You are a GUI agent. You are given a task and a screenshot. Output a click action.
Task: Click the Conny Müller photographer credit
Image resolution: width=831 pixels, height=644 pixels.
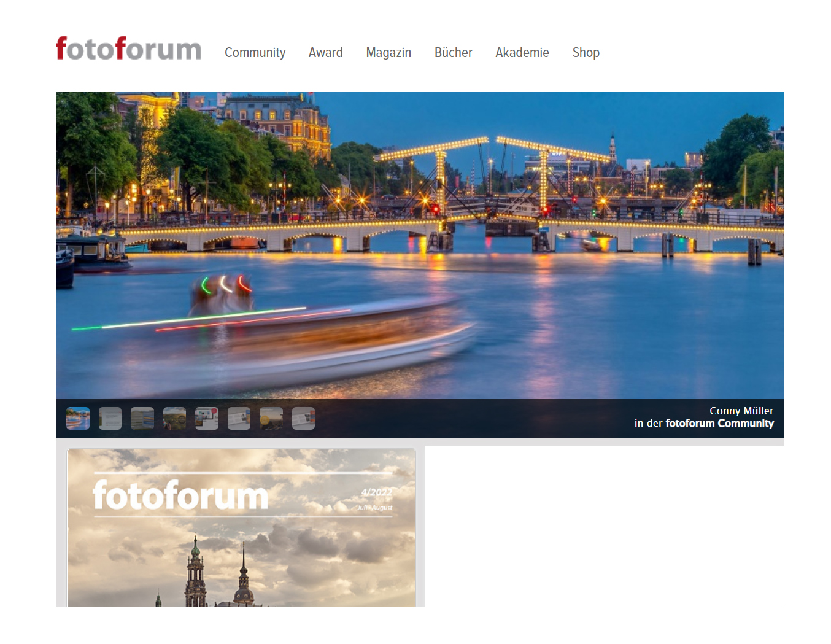tap(741, 411)
